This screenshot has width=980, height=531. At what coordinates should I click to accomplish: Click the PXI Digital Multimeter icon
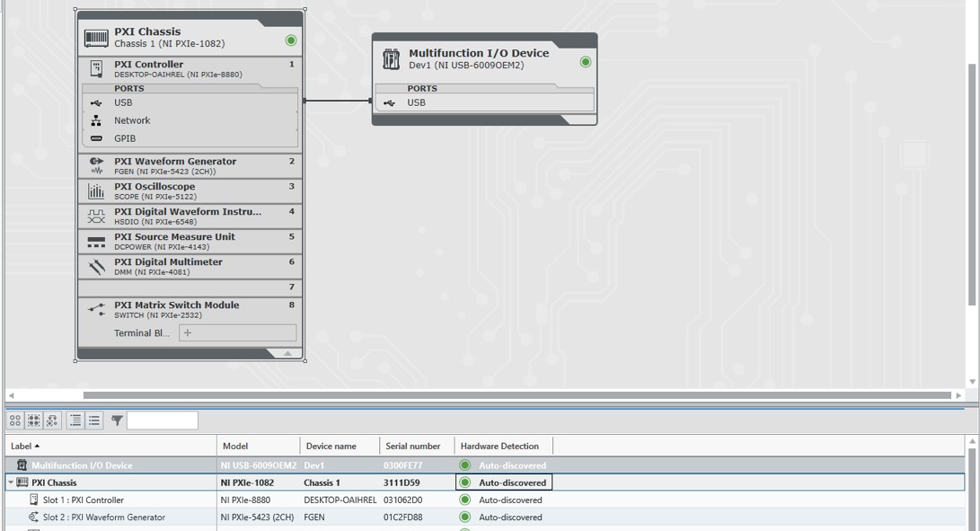click(96, 267)
